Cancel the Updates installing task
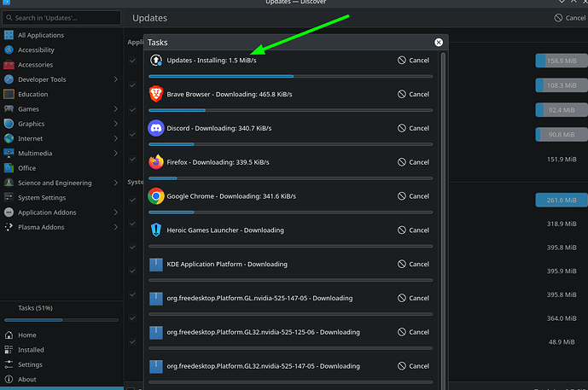Viewport: 588px width, 390px height. tap(413, 61)
